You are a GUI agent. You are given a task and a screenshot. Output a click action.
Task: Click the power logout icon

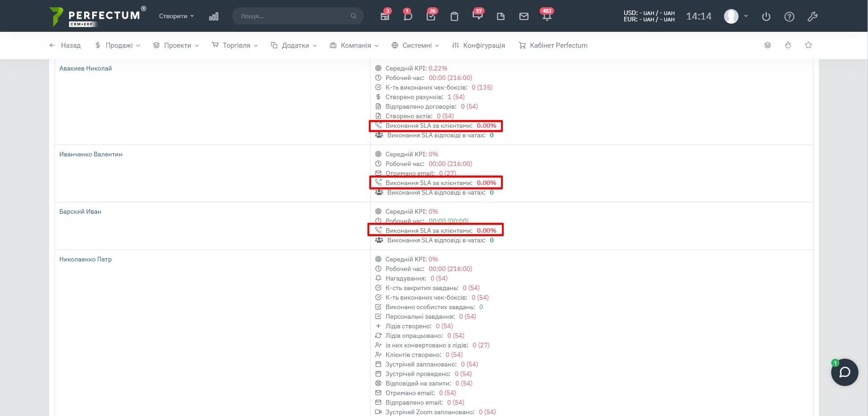pos(766,17)
